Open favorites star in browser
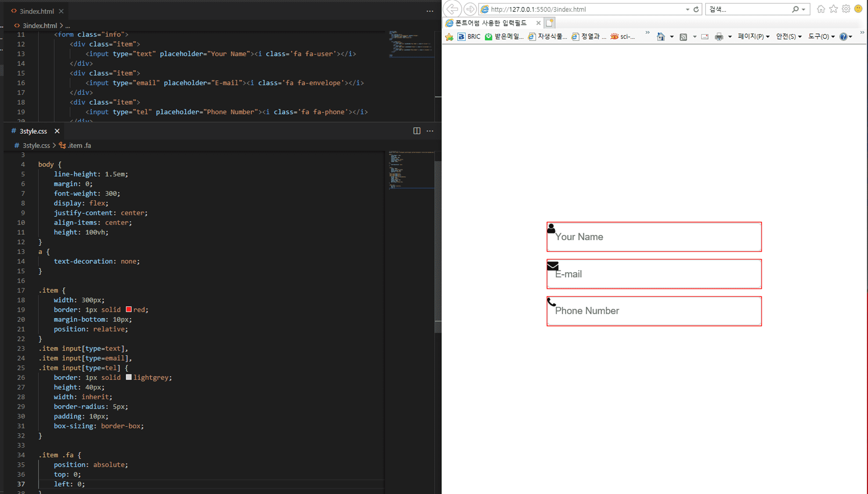 coord(833,9)
